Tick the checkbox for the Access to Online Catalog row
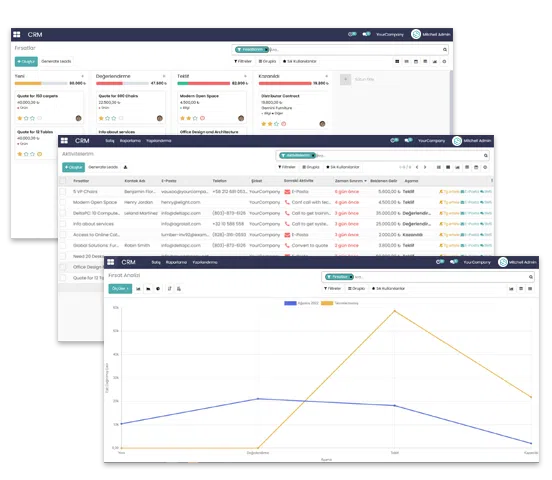 click(x=63, y=235)
